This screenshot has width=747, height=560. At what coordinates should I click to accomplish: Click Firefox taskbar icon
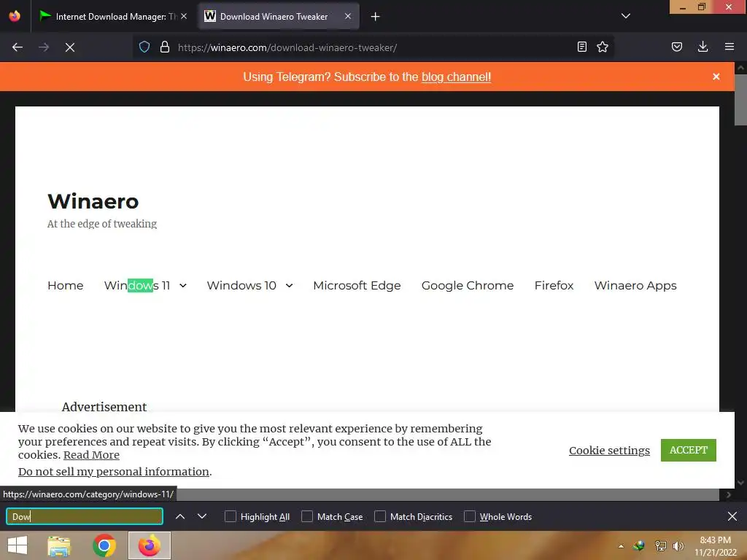(149, 545)
